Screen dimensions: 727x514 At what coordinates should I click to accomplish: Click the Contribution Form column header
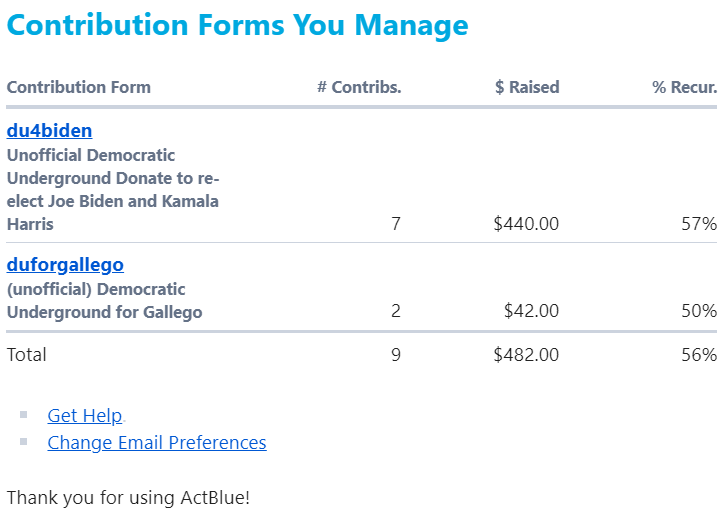pos(78,87)
